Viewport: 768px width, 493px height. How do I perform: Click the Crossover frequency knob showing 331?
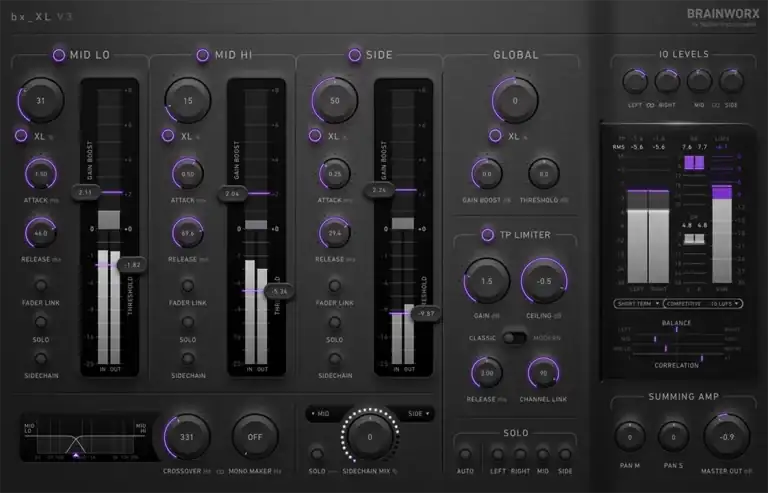[187, 437]
